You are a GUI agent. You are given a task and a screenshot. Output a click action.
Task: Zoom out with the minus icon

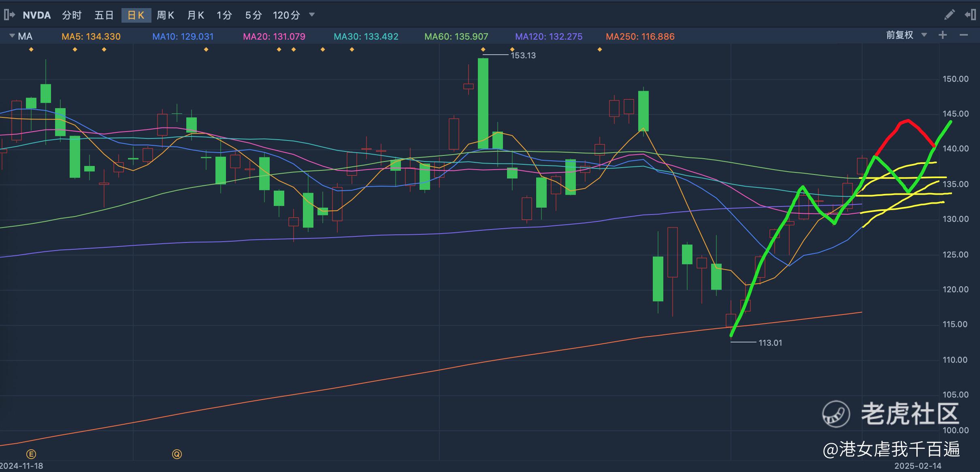[x=964, y=35]
